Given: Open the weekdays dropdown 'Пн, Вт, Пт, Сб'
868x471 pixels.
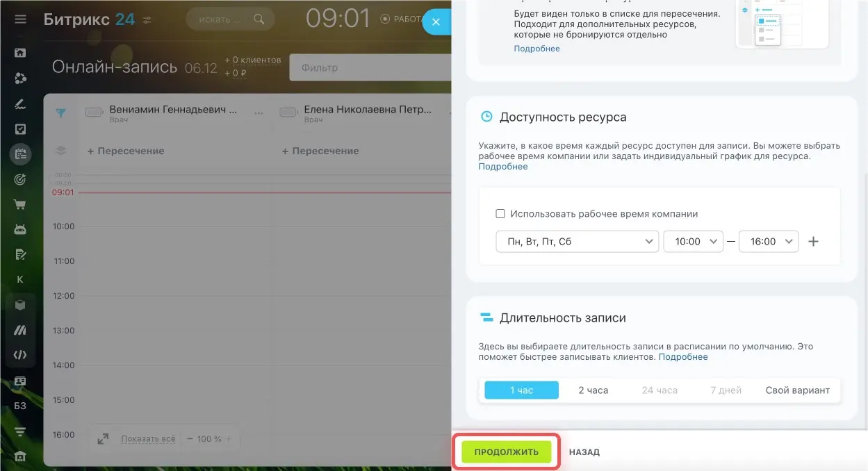Looking at the screenshot, I should [577, 242].
